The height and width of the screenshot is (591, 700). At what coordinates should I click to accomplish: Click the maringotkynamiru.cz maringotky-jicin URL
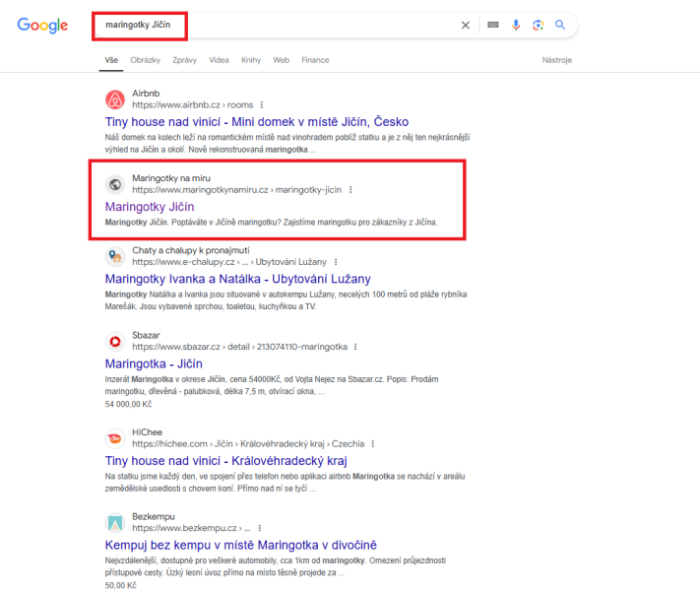pyautogui.click(x=236, y=190)
